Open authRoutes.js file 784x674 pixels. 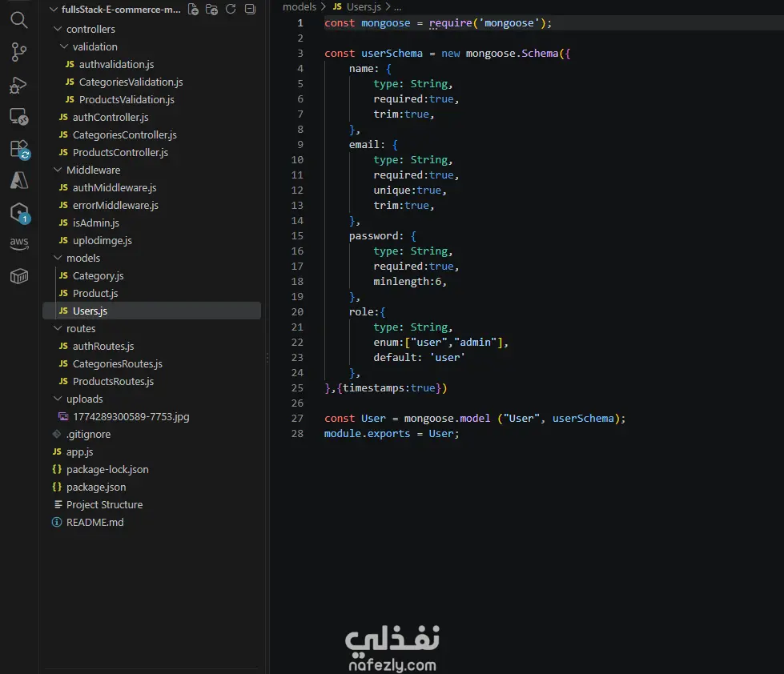tap(103, 346)
